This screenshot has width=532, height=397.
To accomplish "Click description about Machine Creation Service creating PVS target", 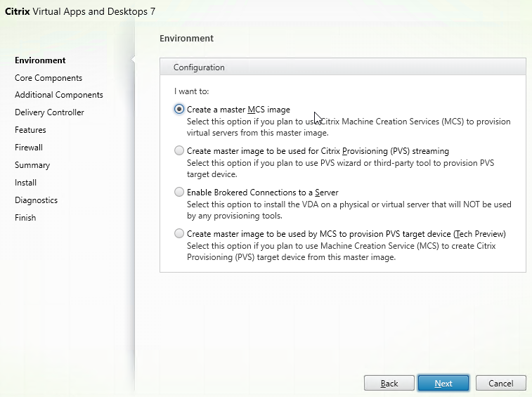I will click(x=342, y=252).
